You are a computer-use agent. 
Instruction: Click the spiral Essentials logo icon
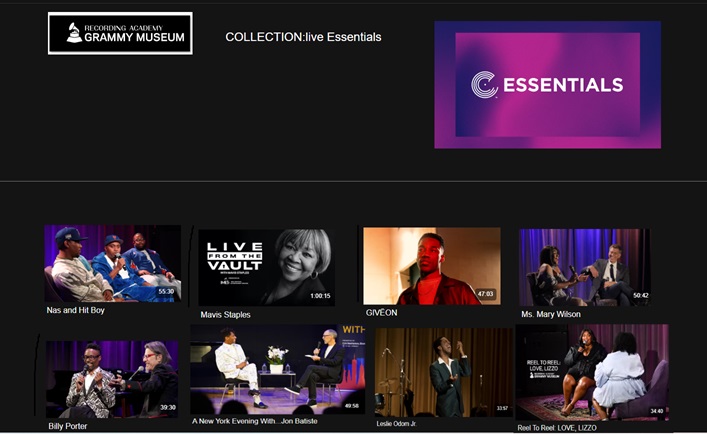[x=484, y=84]
